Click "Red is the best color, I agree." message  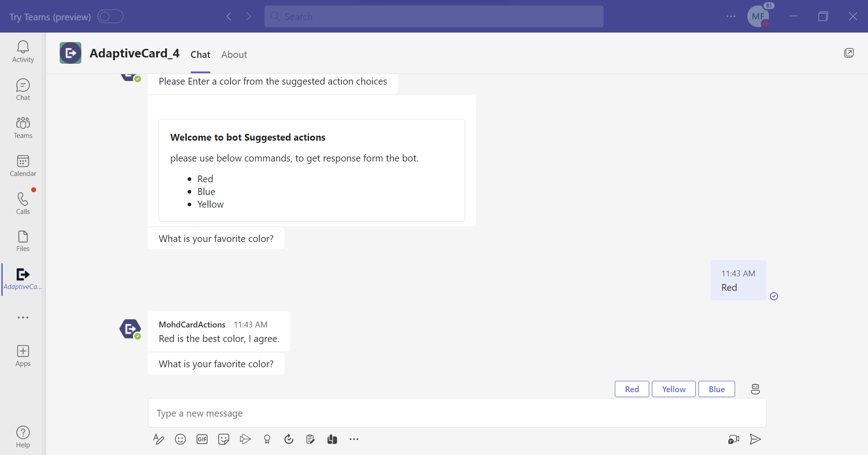pos(219,339)
